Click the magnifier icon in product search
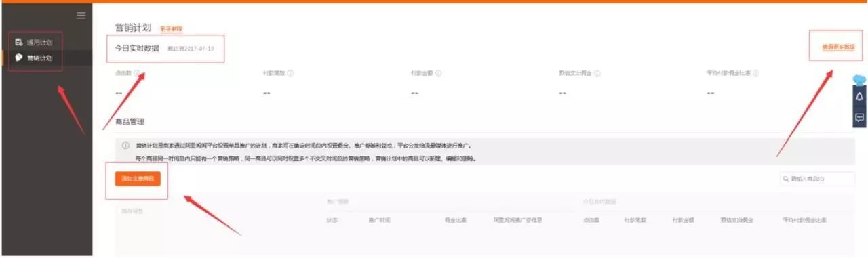 tap(785, 179)
